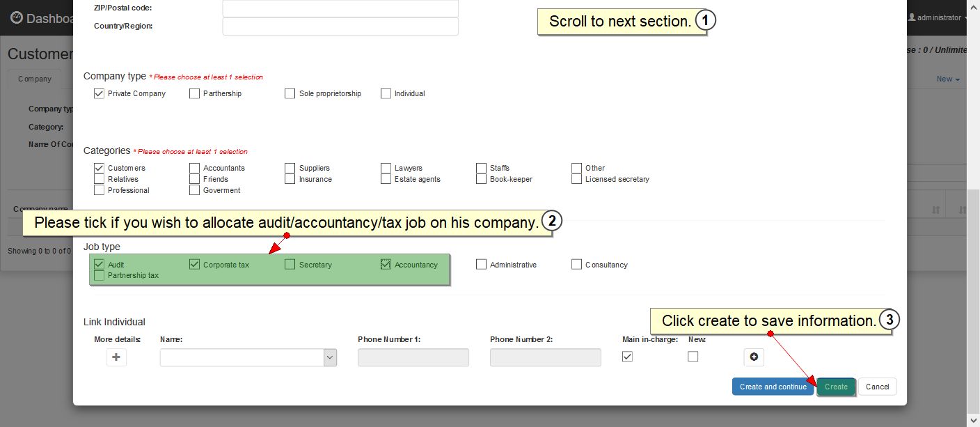Click the More details plus icon
The height and width of the screenshot is (427, 980).
[x=116, y=357]
